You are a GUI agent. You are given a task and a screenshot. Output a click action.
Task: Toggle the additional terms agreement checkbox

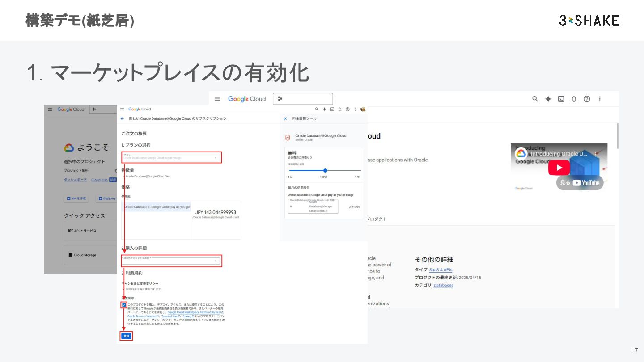tap(124, 305)
